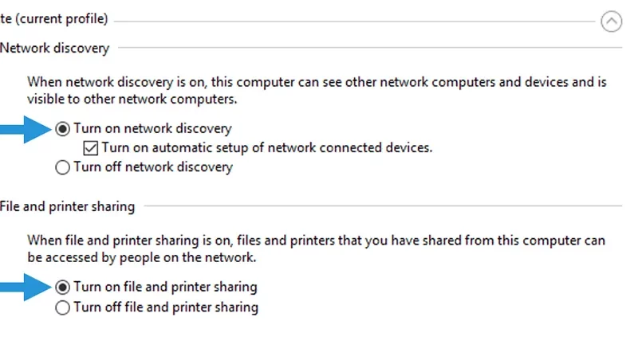Click the Network discovery section heading
This screenshot has width=638, height=364.
point(54,49)
